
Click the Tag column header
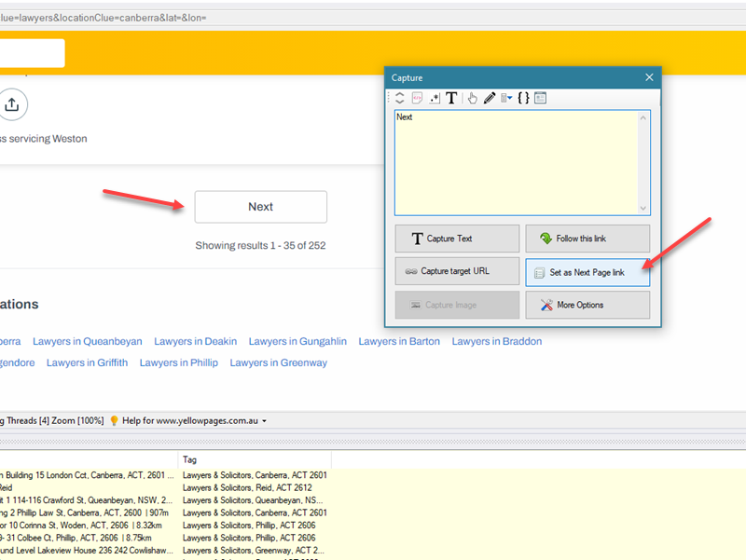(190, 459)
